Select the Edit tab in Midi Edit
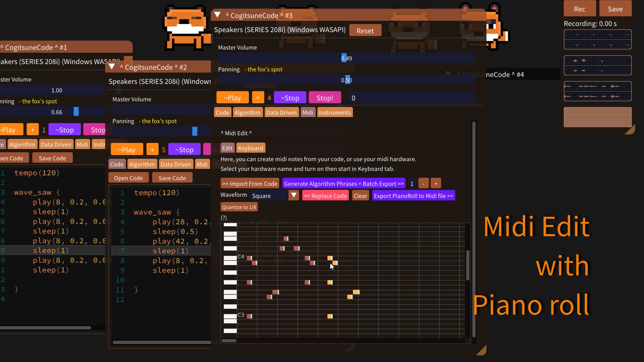This screenshot has width=644, height=362. pyautogui.click(x=227, y=148)
